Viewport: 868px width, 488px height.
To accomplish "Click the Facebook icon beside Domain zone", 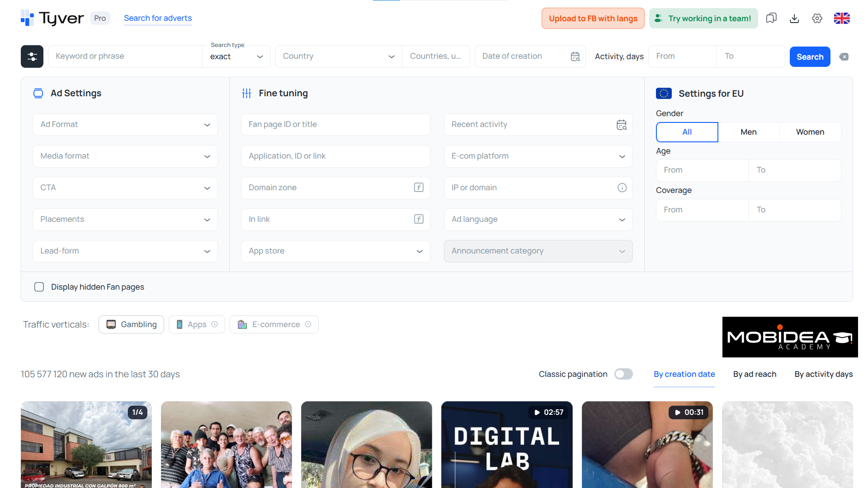I will (419, 187).
